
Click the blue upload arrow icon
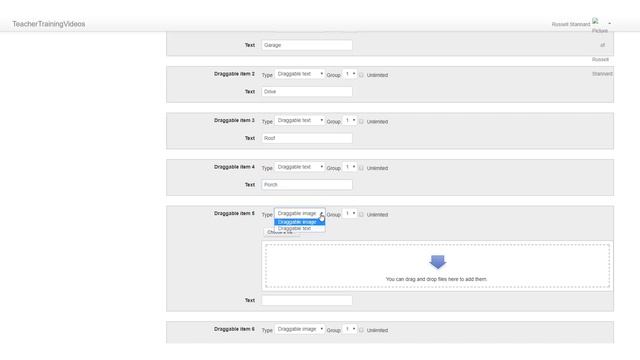438,262
